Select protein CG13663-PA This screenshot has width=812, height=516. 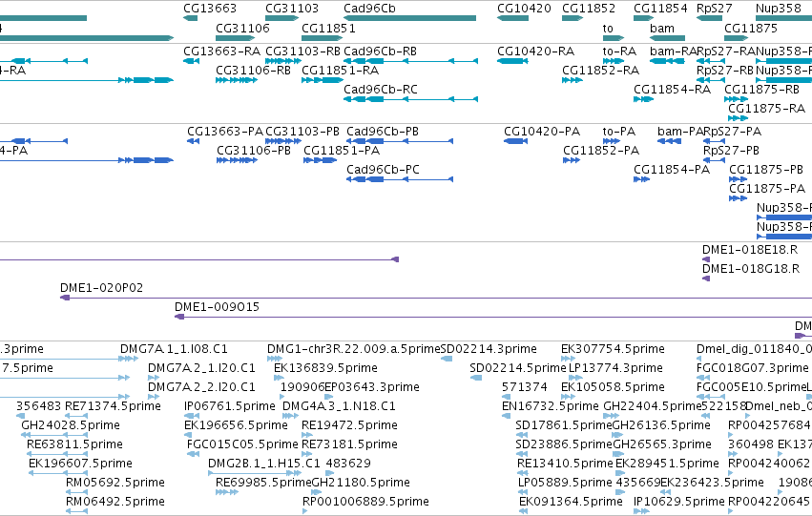pos(225,132)
